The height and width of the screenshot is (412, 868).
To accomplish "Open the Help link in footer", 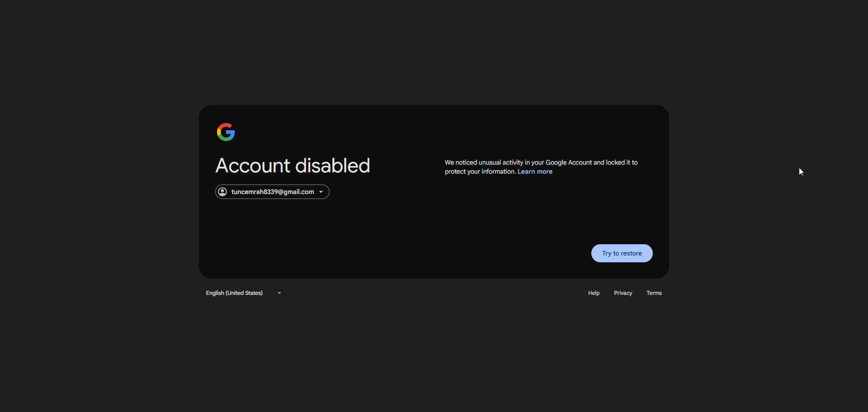I will click(594, 293).
